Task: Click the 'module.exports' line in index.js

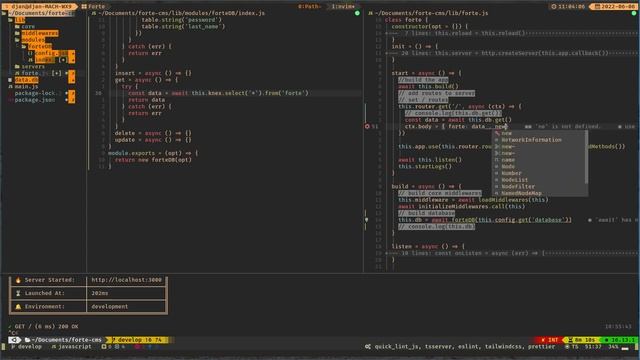Action: (x=153, y=153)
